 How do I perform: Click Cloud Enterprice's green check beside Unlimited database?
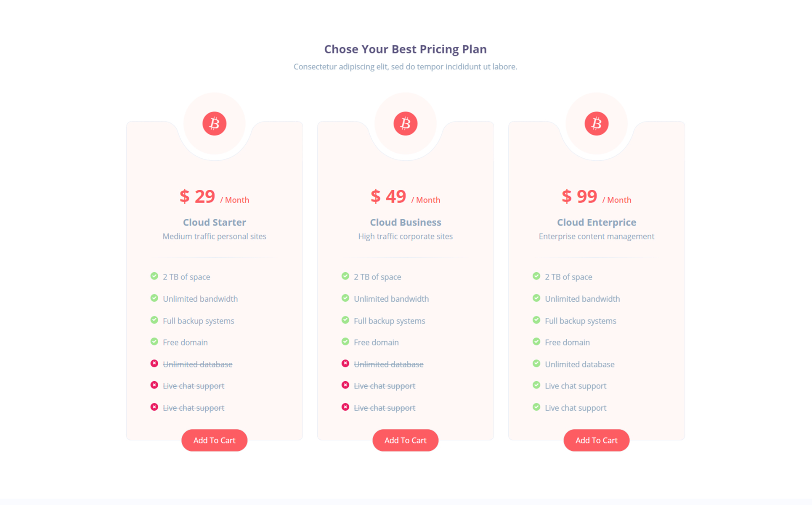[536, 364]
